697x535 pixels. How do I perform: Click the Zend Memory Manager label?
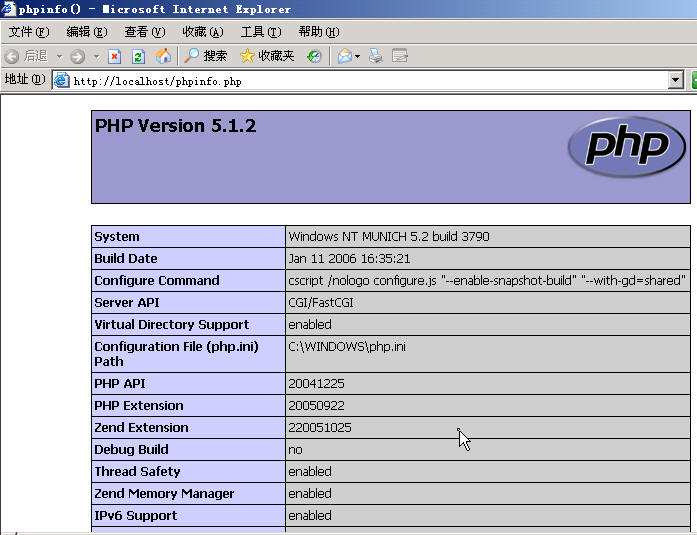[x=164, y=493]
